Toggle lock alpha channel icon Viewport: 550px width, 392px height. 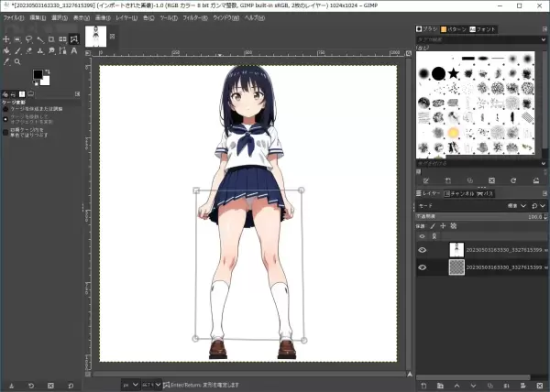coord(454,226)
